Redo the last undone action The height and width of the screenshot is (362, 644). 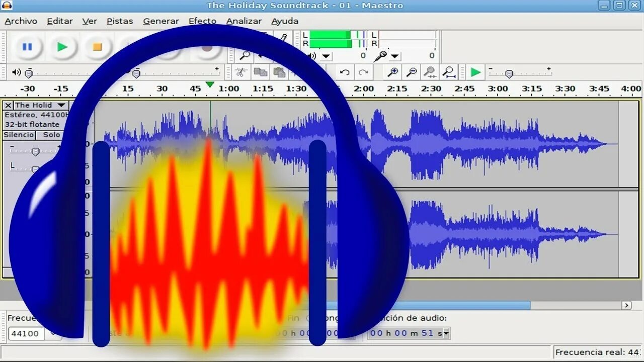[363, 72]
